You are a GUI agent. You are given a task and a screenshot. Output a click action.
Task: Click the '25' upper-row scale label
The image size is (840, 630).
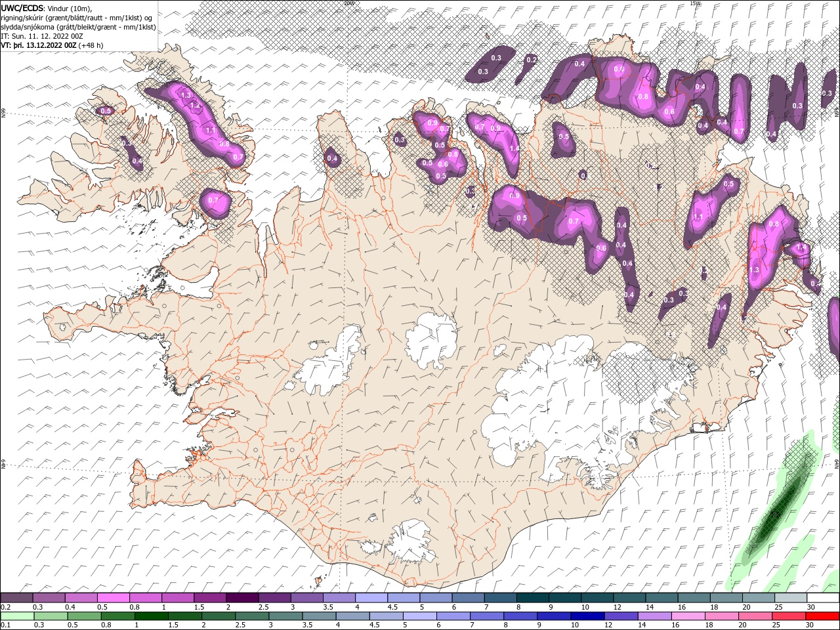[x=778, y=607]
